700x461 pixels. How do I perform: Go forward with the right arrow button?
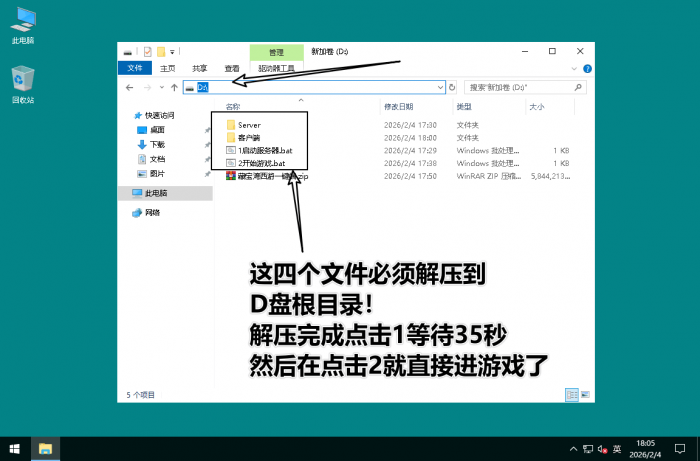point(147,87)
